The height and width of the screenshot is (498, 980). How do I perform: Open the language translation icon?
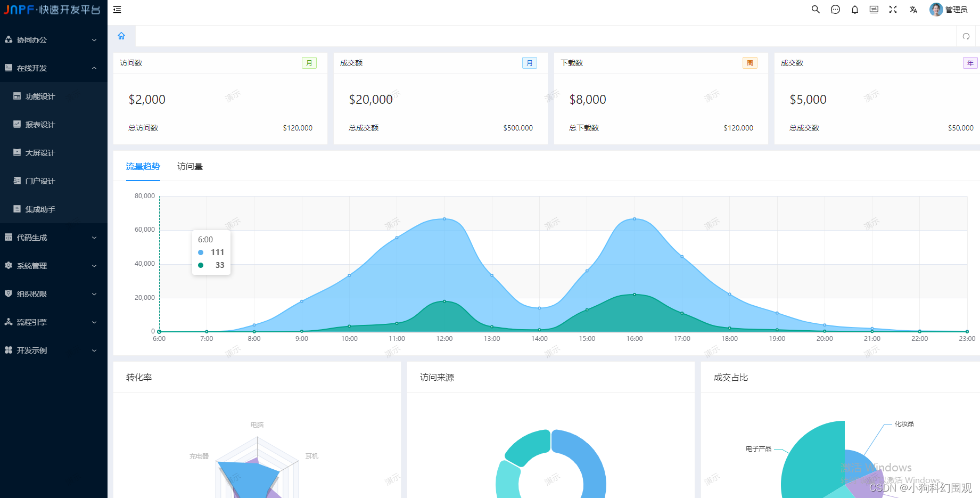(x=913, y=10)
